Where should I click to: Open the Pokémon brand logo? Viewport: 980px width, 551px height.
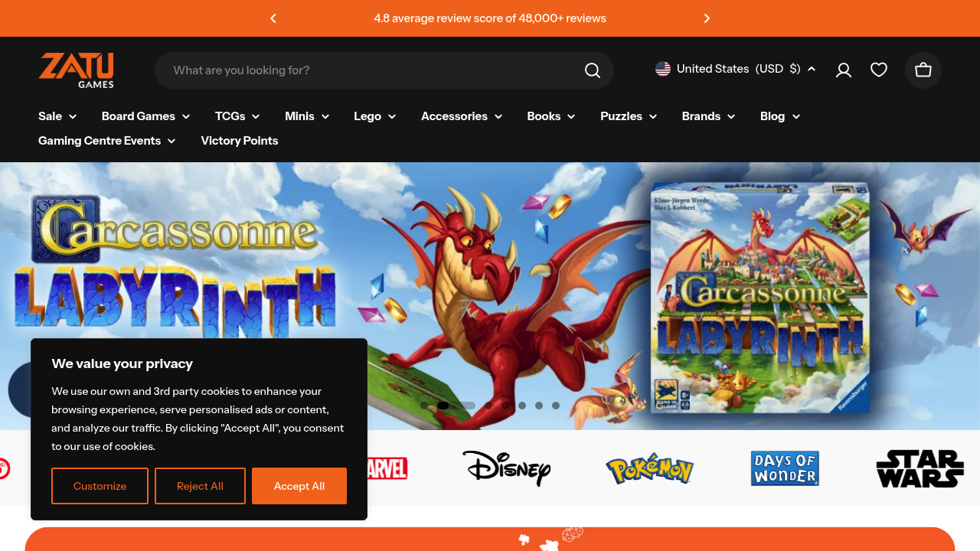[649, 468]
